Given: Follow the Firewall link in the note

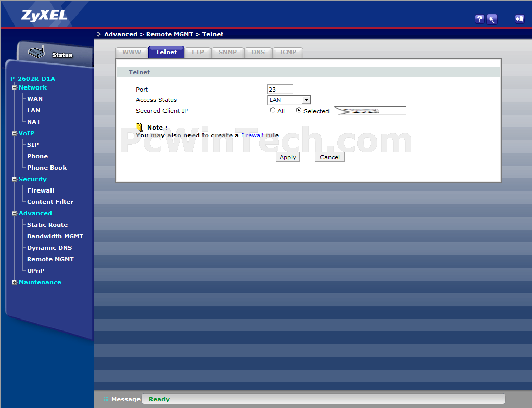Looking at the screenshot, I should click(x=252, y=135).
